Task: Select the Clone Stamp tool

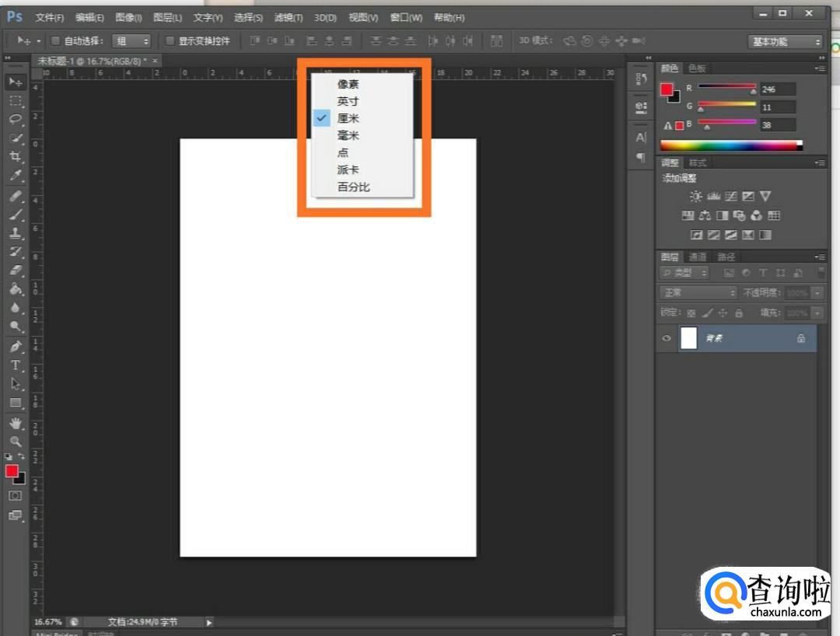Action: tap(15, 232)
